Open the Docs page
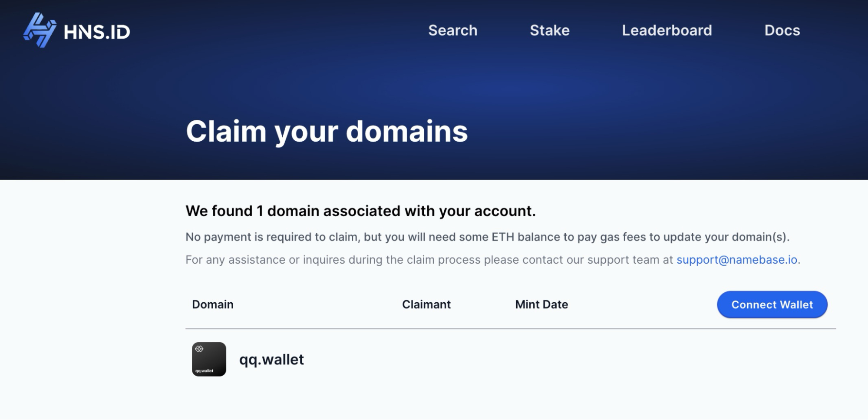This screenshot has width=868, height=420. (782, 30)
